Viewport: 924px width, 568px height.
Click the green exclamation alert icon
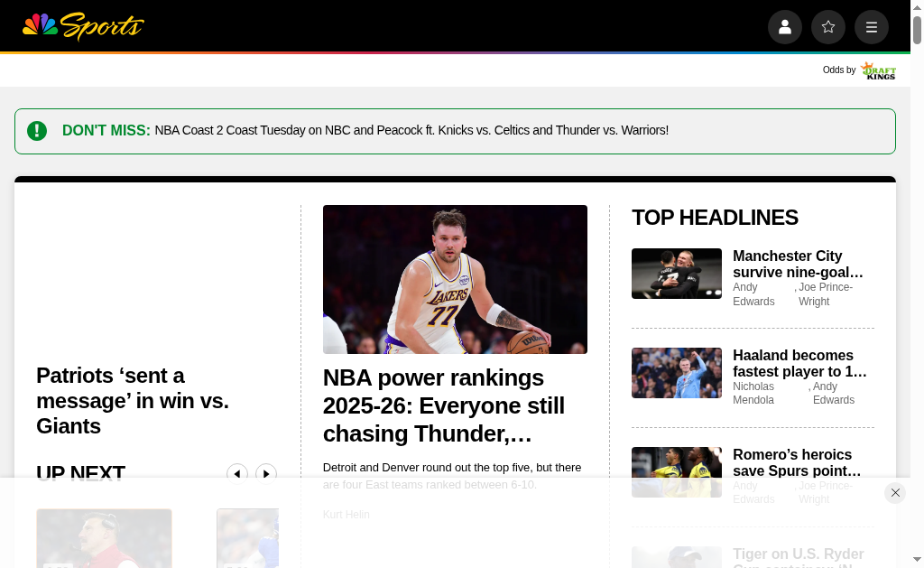[37, 131]
